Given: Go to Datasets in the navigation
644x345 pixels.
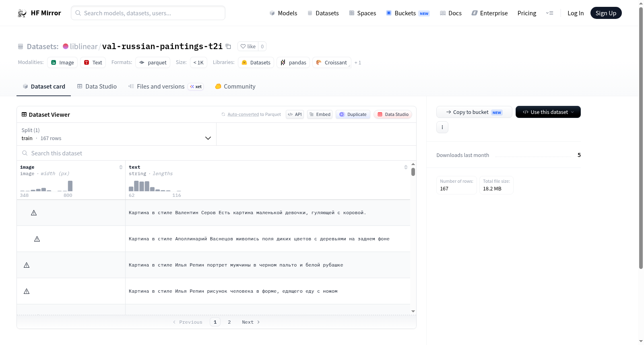Looking at the screenshot, I should [x=323, y=13].
